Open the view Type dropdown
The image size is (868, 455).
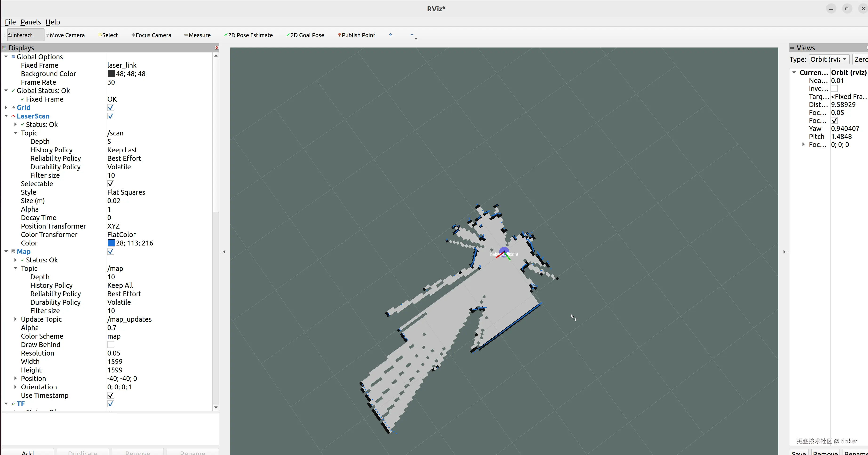point(828,60)
